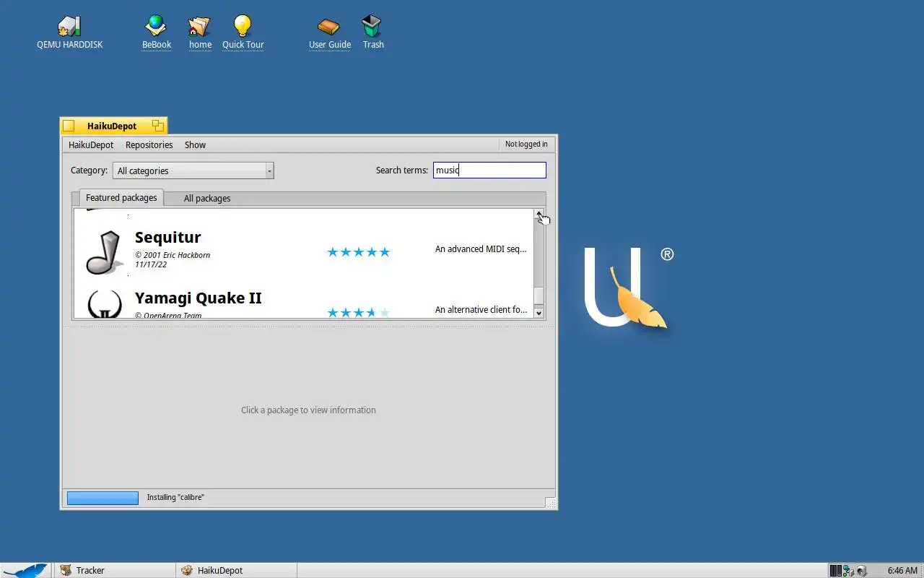Click the Yamagi Quake II star rating

coord(359,312)
